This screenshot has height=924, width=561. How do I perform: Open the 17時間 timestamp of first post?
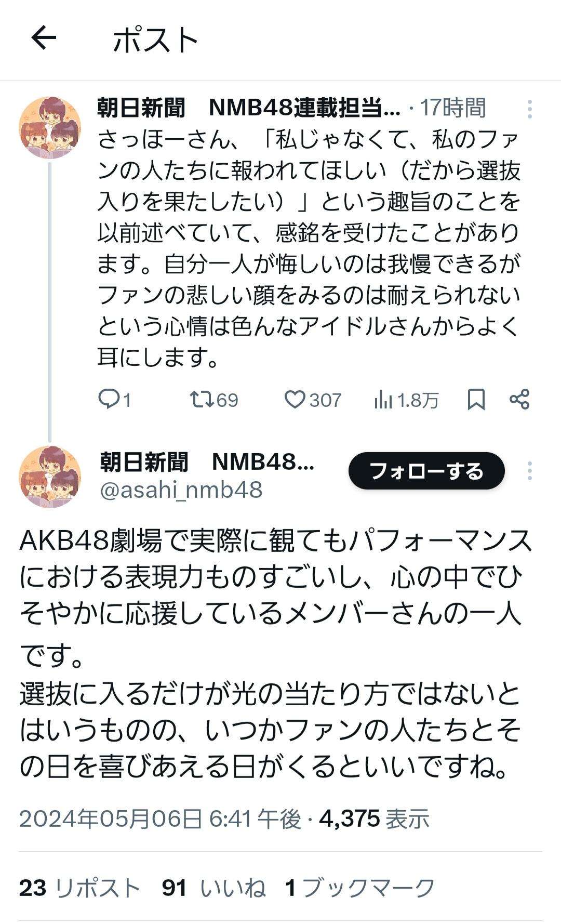pyautogui.click(x=452, y=108)
